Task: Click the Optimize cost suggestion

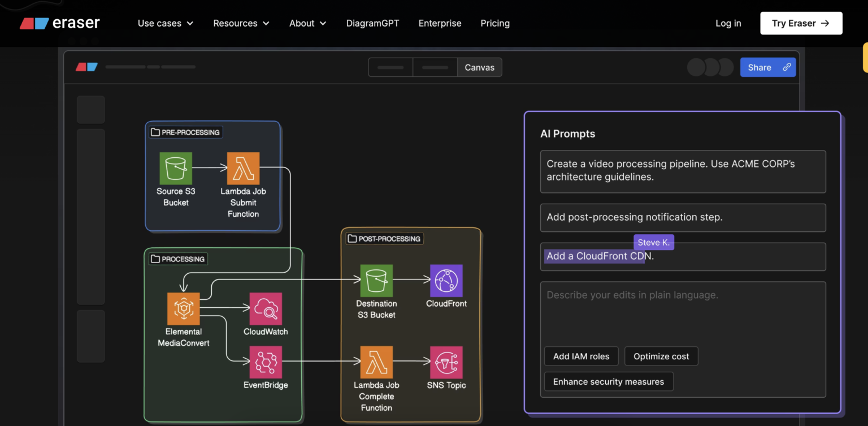Action: (661, 356)
